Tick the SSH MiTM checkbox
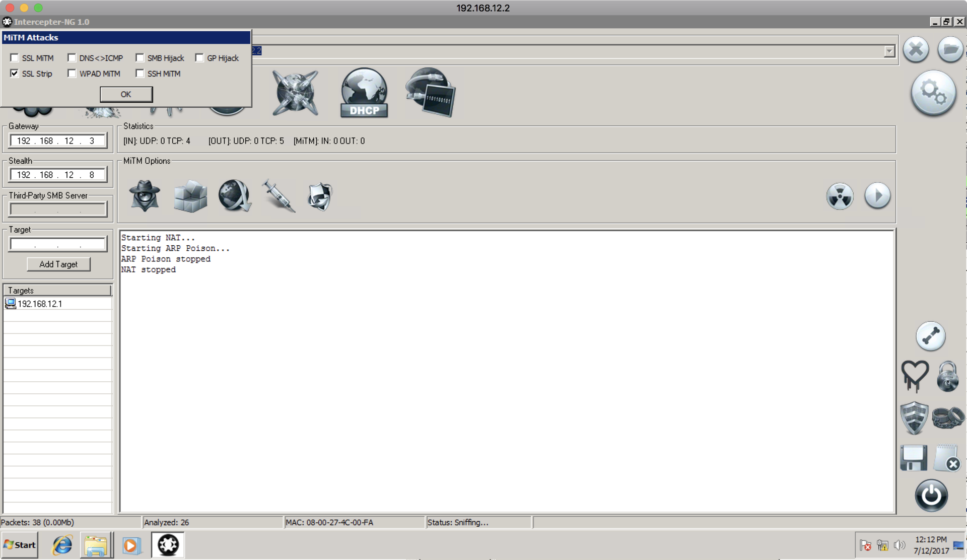The width and height of the screenshot is (967, 560). (x=140, y=74)
